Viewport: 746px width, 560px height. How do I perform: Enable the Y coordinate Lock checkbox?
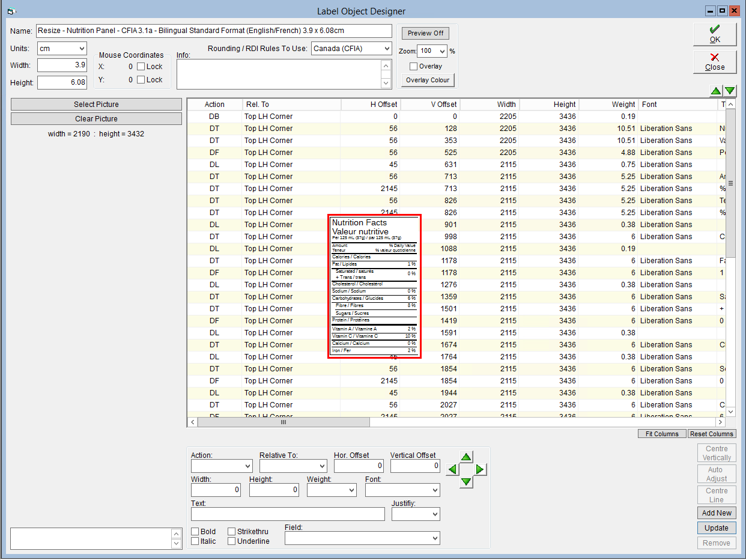(142, 80)
